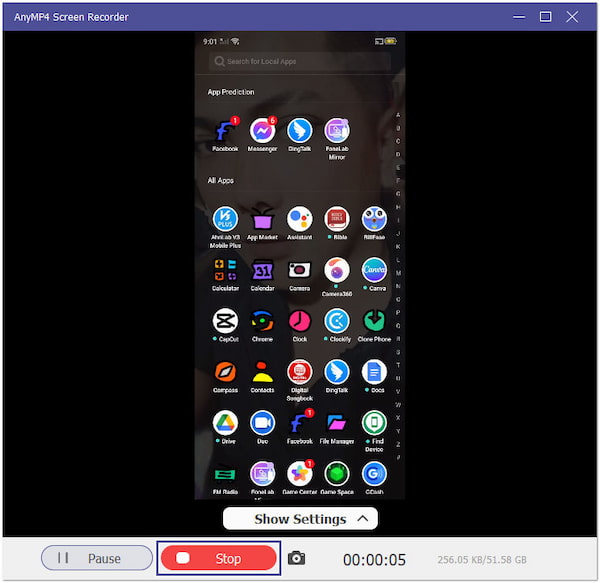Click the App Prediction heading

(x=231, y=92)
